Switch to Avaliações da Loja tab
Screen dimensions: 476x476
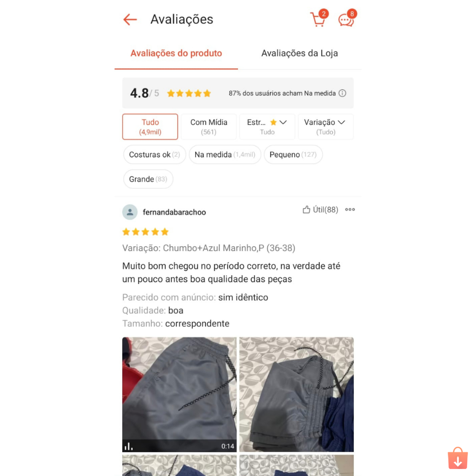click(299, 53)
